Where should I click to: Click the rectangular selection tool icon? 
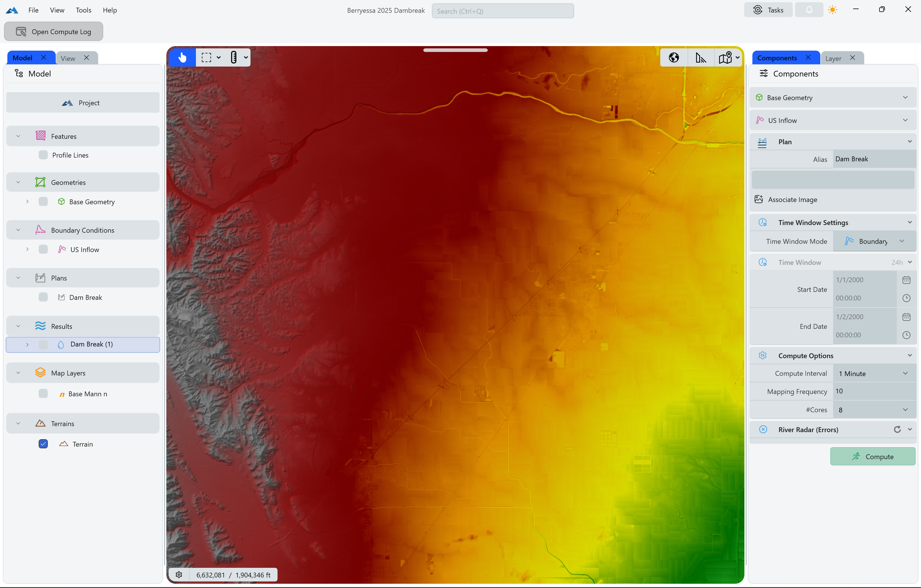(x=206, y=57)
